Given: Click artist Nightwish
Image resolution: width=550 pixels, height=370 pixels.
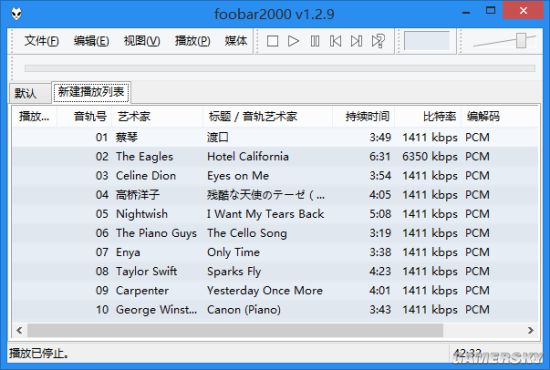Looking at the screenshot, I should point(142,214).
